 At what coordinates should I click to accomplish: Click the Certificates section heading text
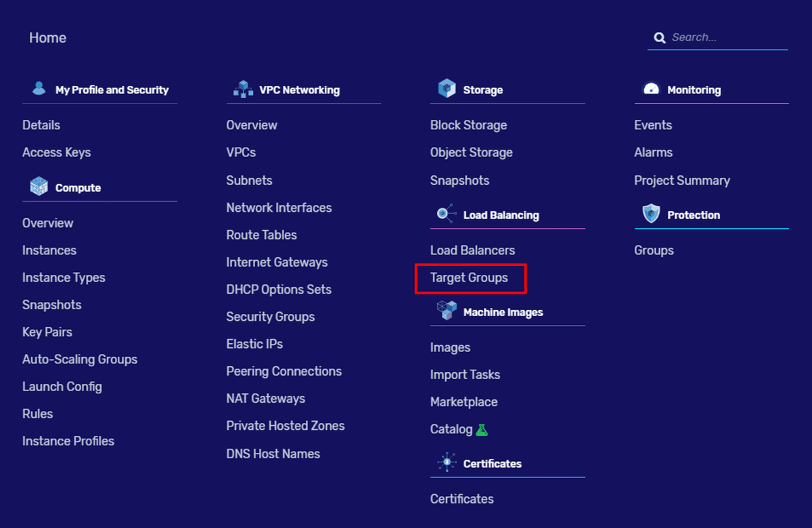point(493,464)
